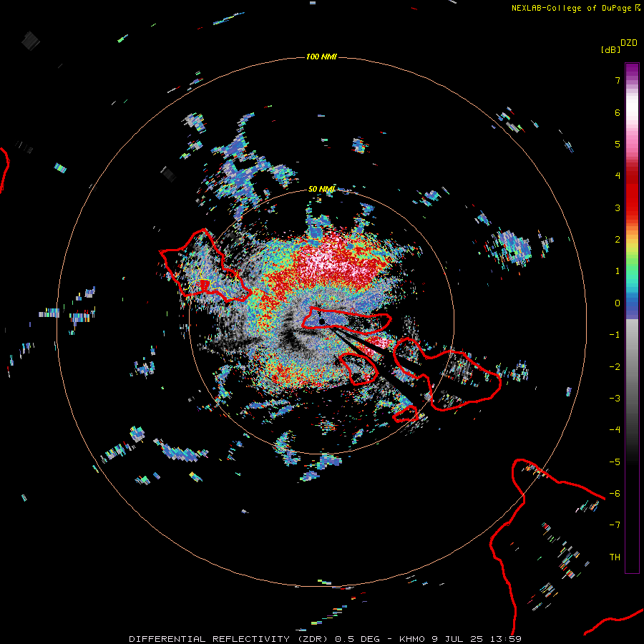
Task: Click the 3 dB scale tick label
Action: pyautogui.click(x=618, y=208)
